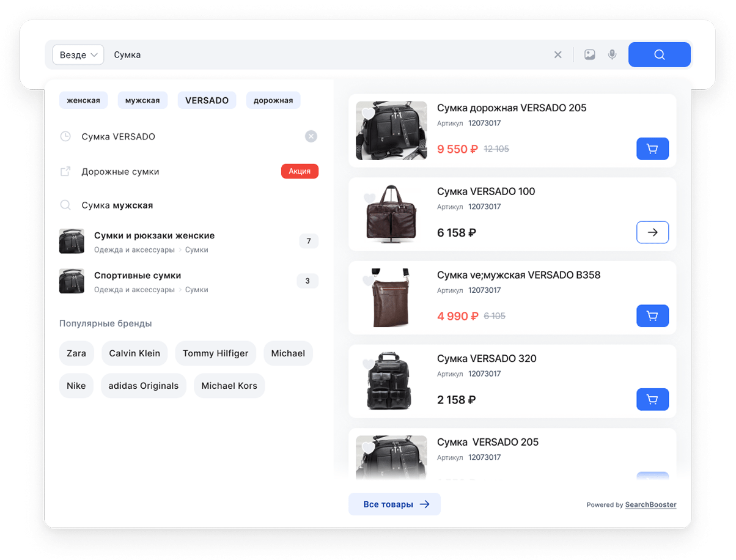Go to 'Сумка VERSADO 100' with arrow button

tap(652, 232)
